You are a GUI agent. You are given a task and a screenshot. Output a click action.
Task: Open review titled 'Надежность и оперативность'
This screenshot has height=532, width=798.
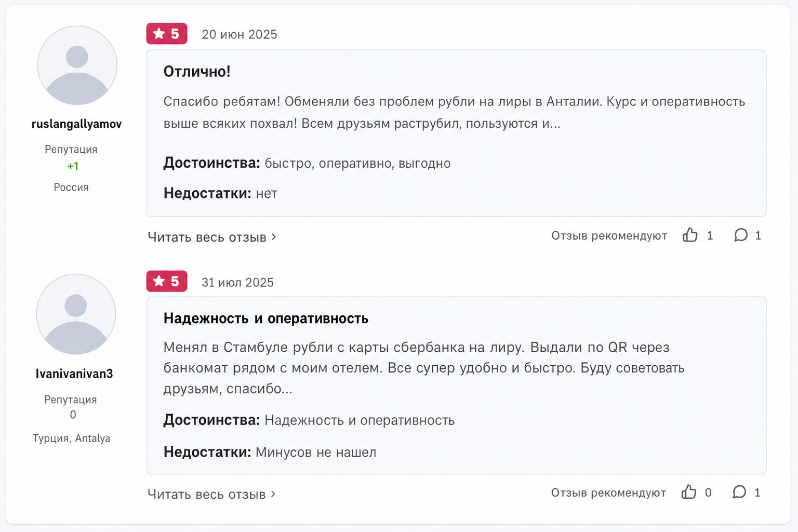click(266, 318)
